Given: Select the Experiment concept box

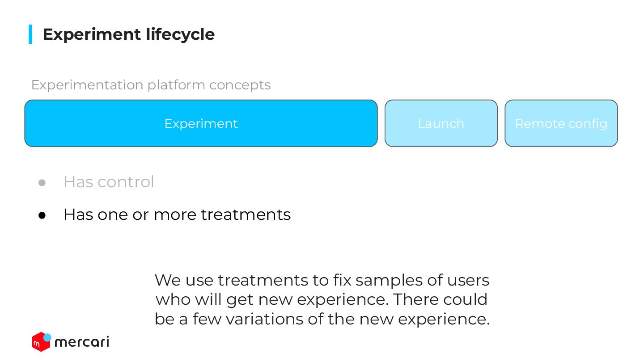Looking at the screenshot, I should (x=201, y=123).
